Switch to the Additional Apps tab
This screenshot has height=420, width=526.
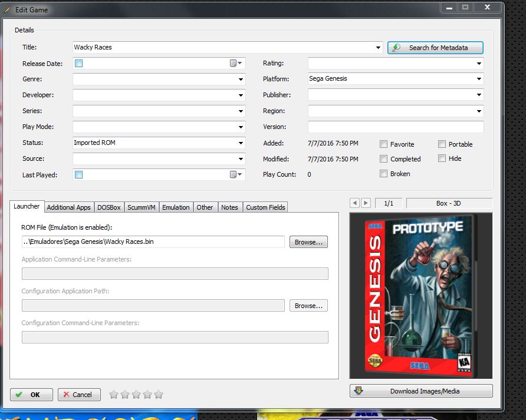tap(69, 207)
